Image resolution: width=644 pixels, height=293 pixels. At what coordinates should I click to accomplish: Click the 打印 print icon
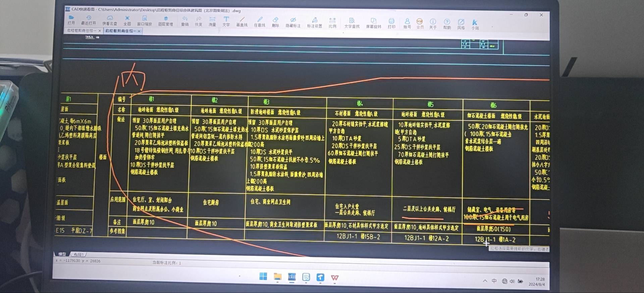point(391,24)
